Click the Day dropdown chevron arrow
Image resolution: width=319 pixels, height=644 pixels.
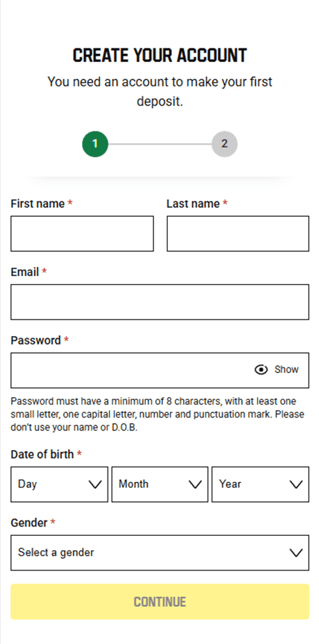(x=95, y=484)
